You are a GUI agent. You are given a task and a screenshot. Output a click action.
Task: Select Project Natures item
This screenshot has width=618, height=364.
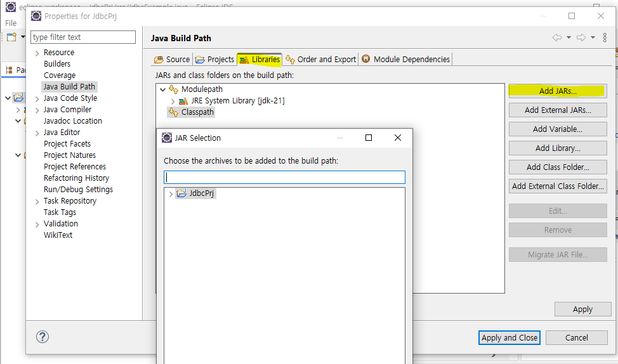point(70,155)
